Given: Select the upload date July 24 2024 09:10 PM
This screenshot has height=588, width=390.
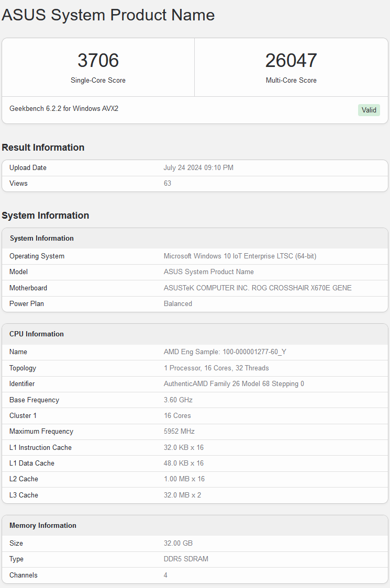Looking at the screenshot, I should [x=198, y=167].
